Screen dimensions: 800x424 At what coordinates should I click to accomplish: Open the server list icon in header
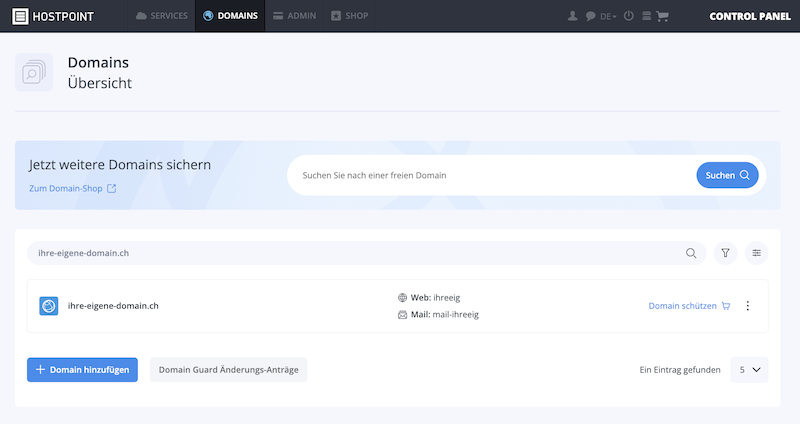tap(646, 16)
